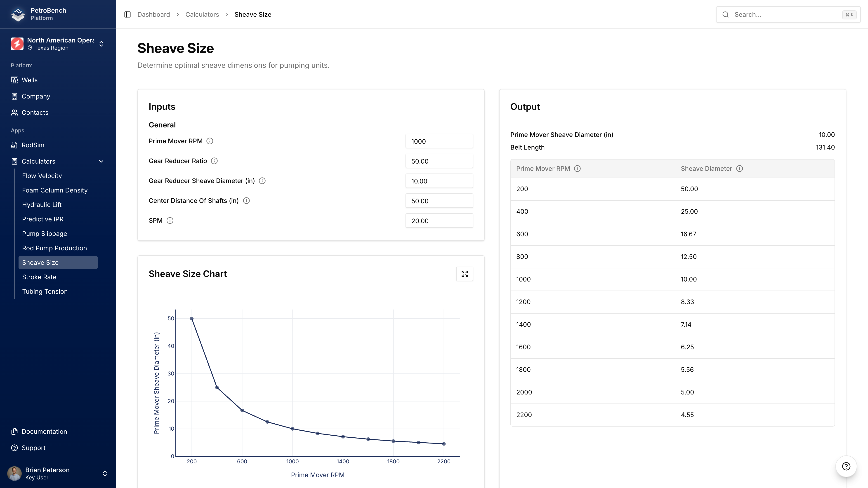Screen dimensions: 868x488
Task: Select Wells in the sidebar
Action: coord(30,80)
